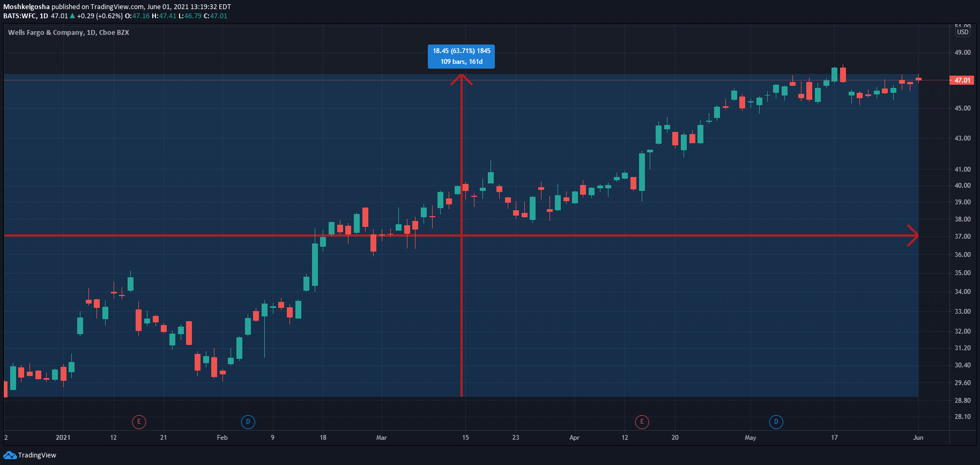Click the BATS:WFC ticker symbol

[x=20, y=16]
